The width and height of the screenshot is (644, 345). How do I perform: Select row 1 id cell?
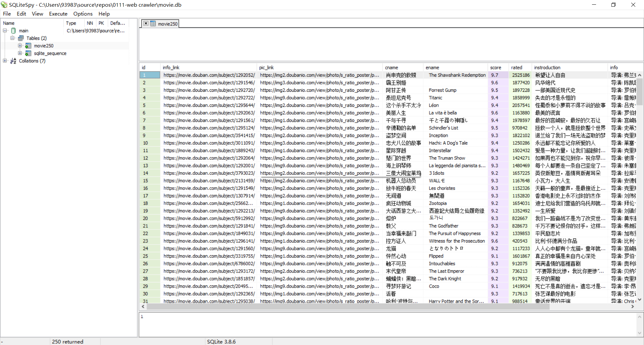(150, 75)
